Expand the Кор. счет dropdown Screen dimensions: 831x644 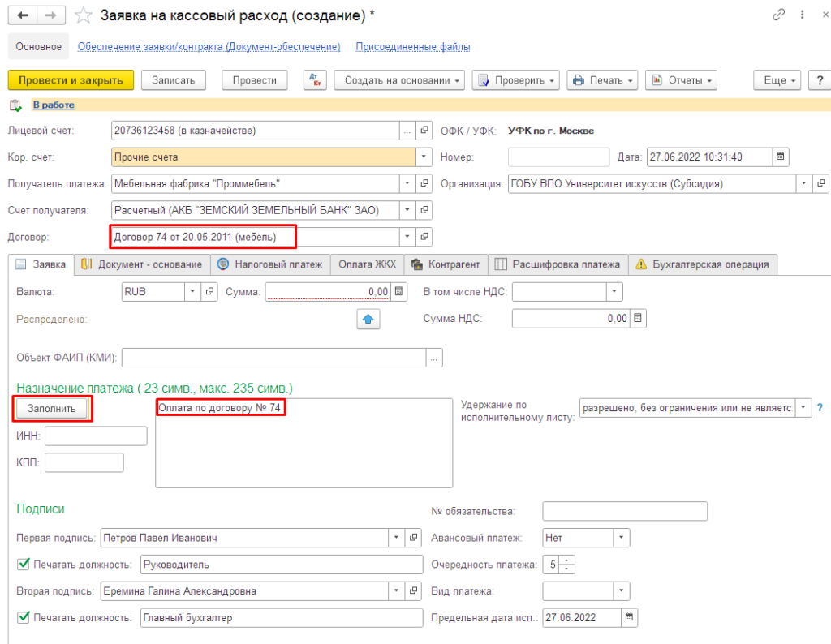(424, 157)
